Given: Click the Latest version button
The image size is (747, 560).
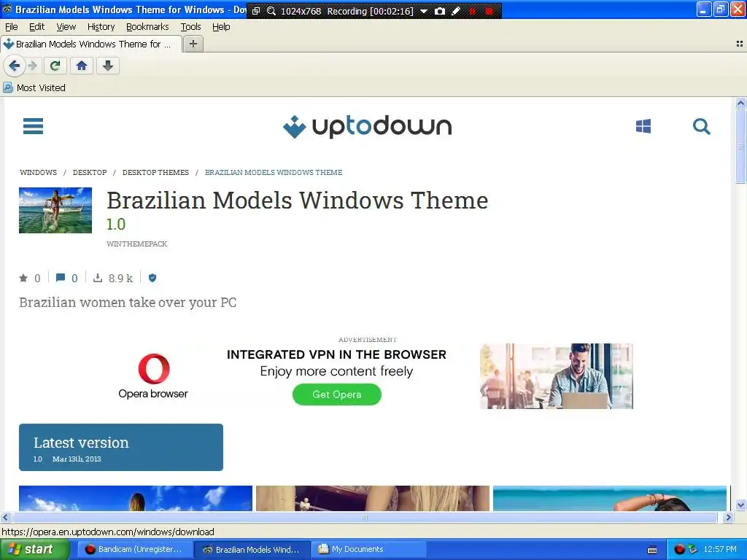Looking at the screenshot, I should coord(121,447).
